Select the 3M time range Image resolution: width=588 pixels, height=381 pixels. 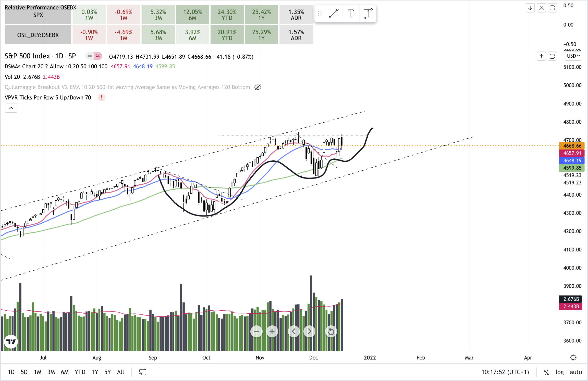(x=51, y=372)
